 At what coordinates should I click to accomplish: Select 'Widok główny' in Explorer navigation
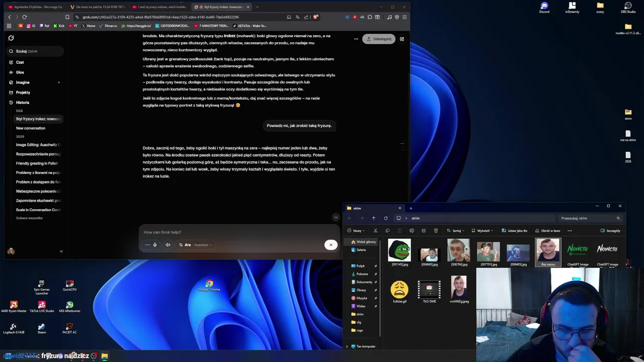[363, 242]
